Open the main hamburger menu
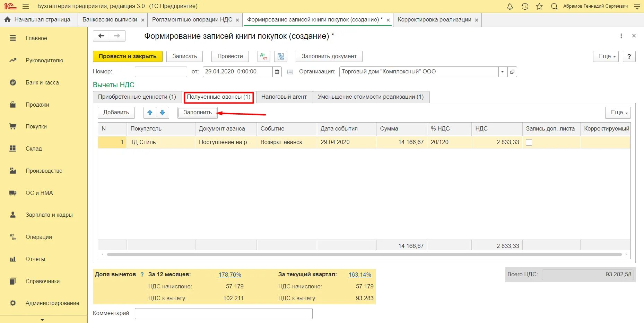The height and width of the screenshot is (323, 644). tap(25, 6)
